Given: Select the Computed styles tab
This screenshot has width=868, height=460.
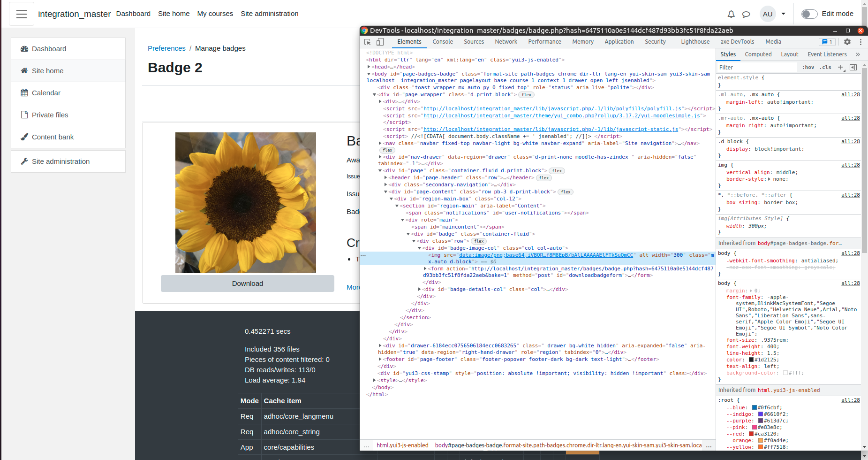Looking at the screenshot, I should point(758,54).
